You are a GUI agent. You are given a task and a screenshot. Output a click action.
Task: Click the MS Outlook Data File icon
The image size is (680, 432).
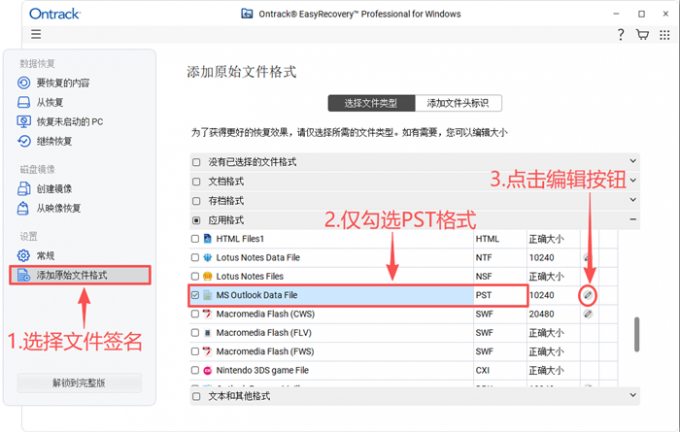coord(208,295)
